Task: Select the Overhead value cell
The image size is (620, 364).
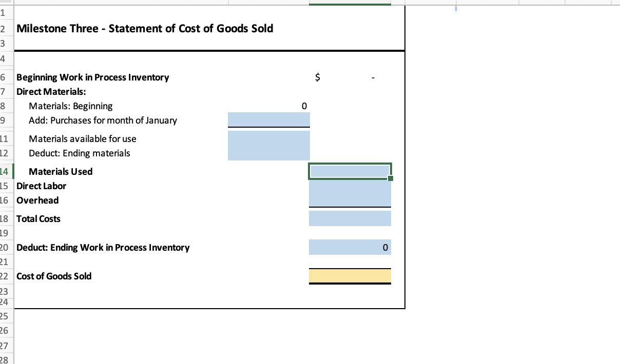Action: (x=350, y=200)
